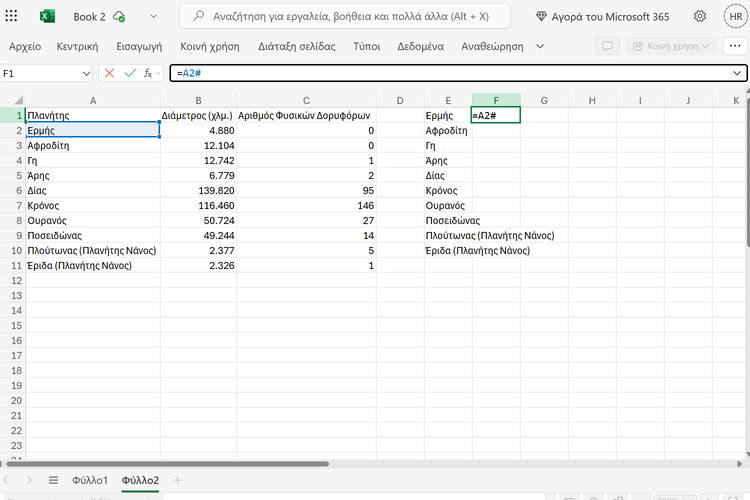Expand the formula bar chevron

tap(737, 73)
